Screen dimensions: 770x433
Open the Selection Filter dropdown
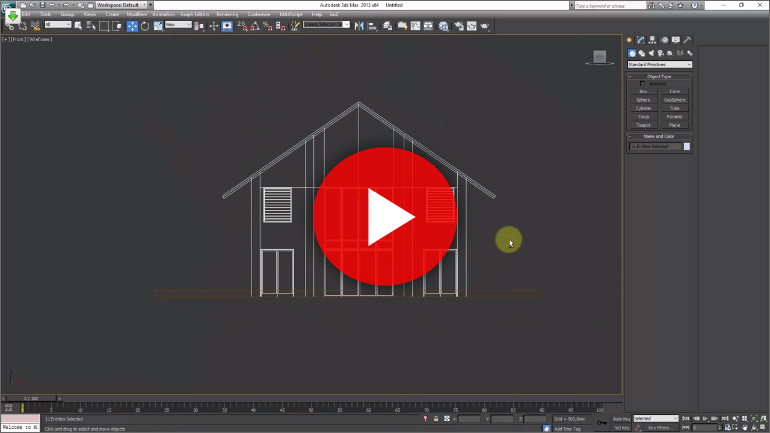[58, 25]
